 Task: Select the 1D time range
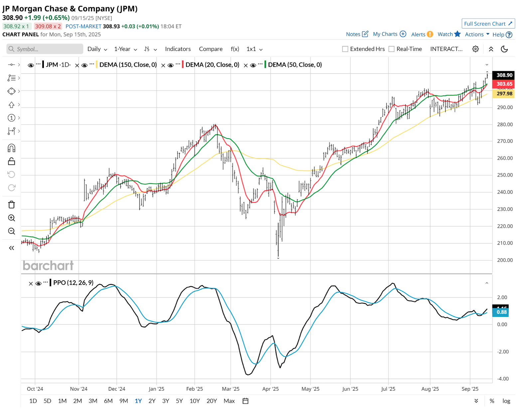tap(33, 401)
